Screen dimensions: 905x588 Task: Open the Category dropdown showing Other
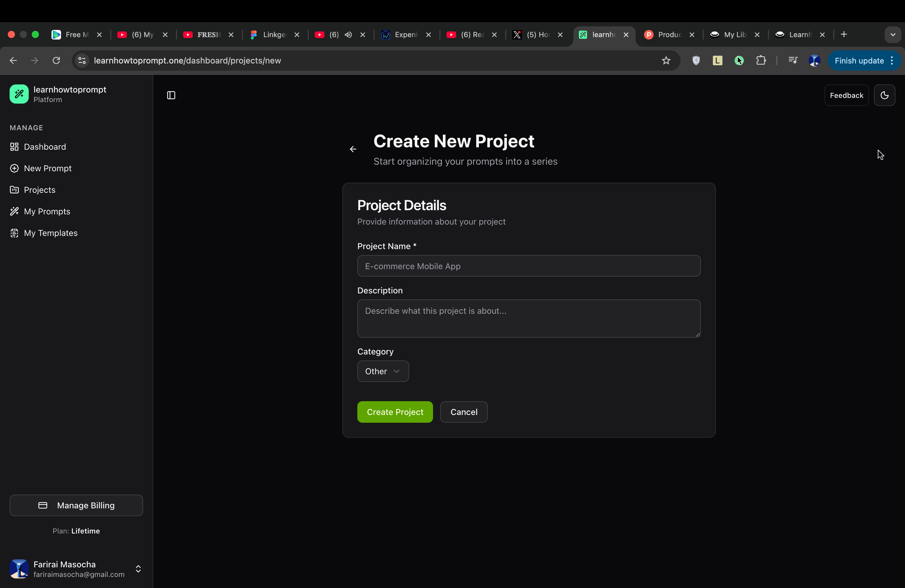coord(382,371)
